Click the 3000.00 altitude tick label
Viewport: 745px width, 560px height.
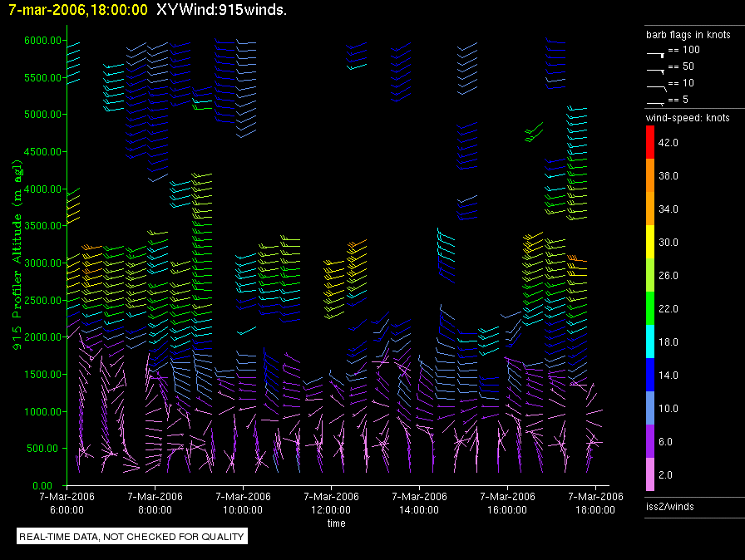point(40,263)
